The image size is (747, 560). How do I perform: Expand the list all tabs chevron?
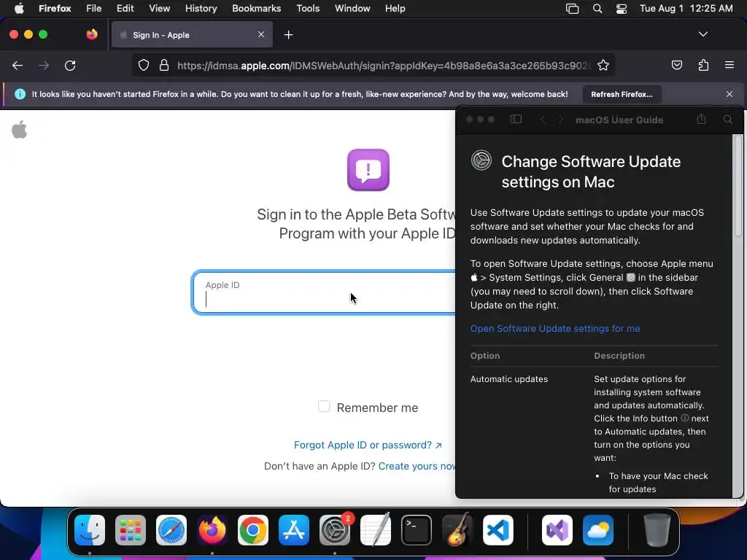(703, 34)
